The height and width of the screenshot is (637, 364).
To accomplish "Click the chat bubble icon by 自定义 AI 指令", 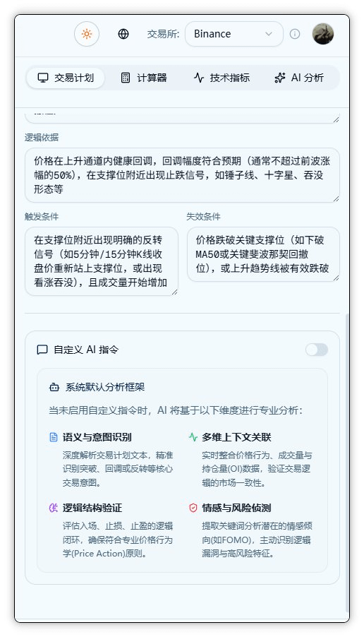I will [x=42, y=350].
